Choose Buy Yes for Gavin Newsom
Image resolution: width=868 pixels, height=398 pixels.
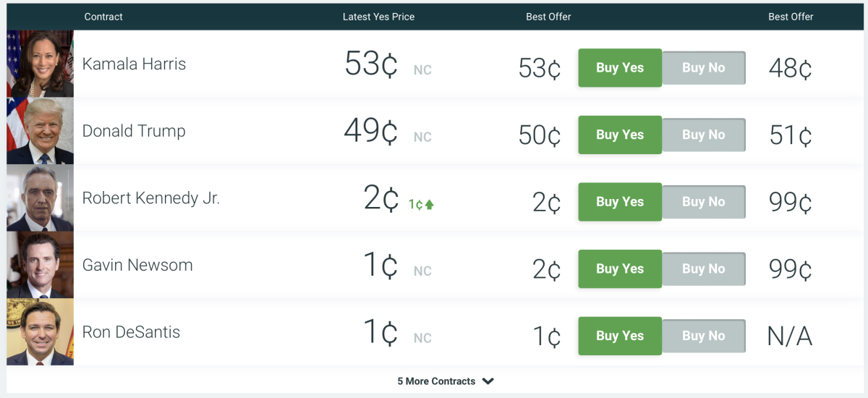620,268
